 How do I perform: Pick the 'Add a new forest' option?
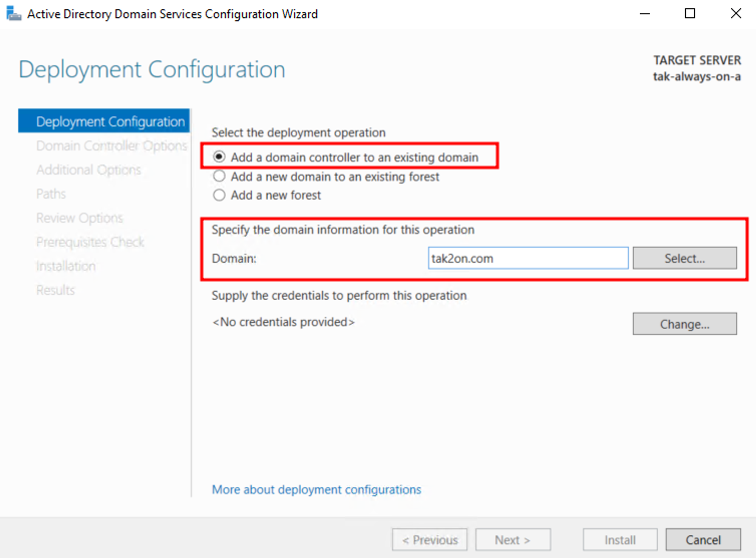tap(219, 195)
